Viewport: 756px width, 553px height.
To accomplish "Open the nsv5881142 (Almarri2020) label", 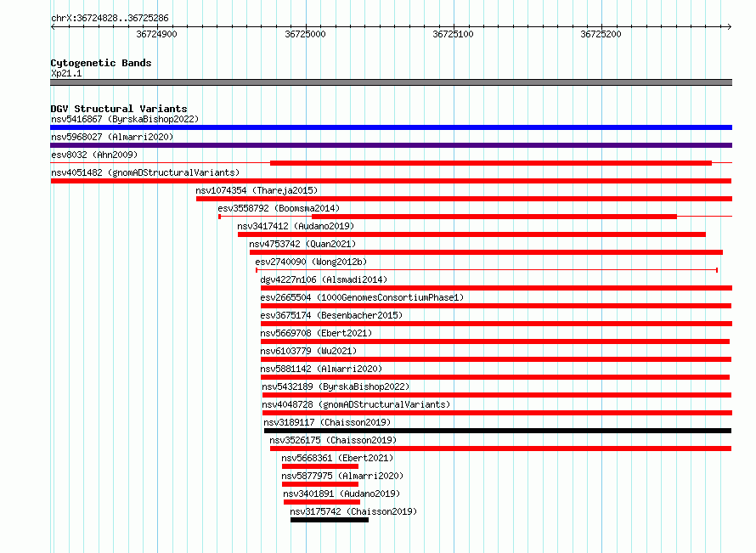I will [x=321, y=369].
